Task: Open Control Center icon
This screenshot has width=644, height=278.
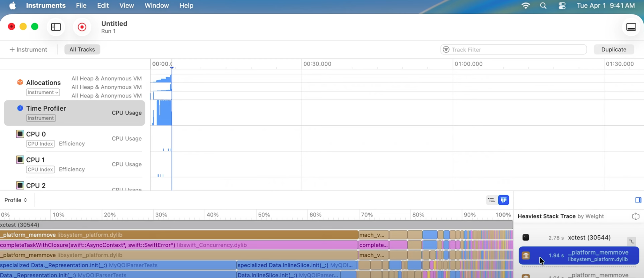Action: [562, 6]
